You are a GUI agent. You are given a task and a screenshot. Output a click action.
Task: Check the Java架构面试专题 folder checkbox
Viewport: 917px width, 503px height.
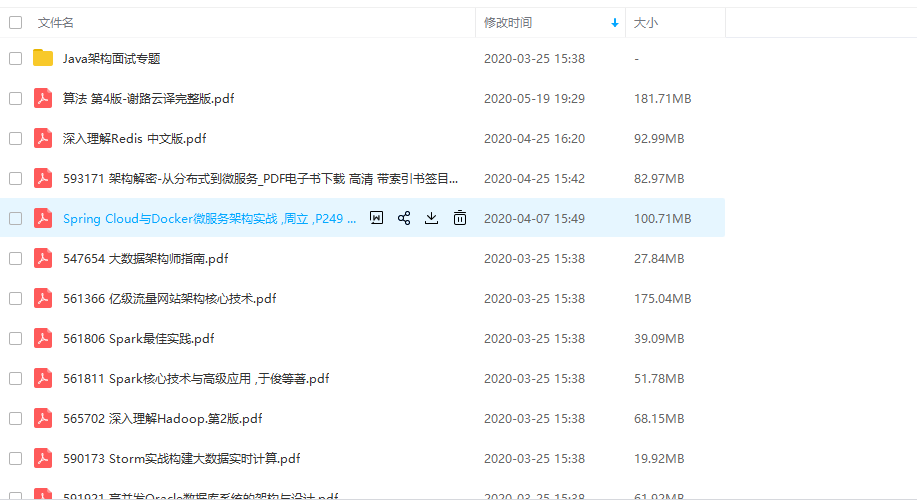click(16, 58)
